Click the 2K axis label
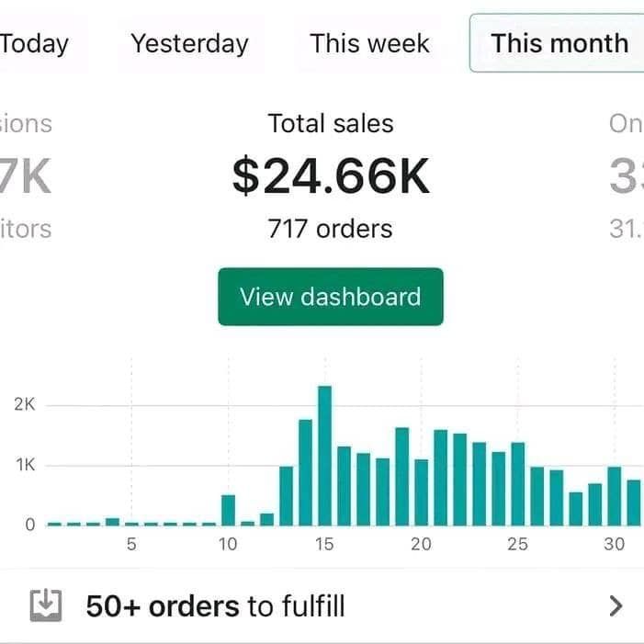Screen dimensions: 644x644 [24, 405]
